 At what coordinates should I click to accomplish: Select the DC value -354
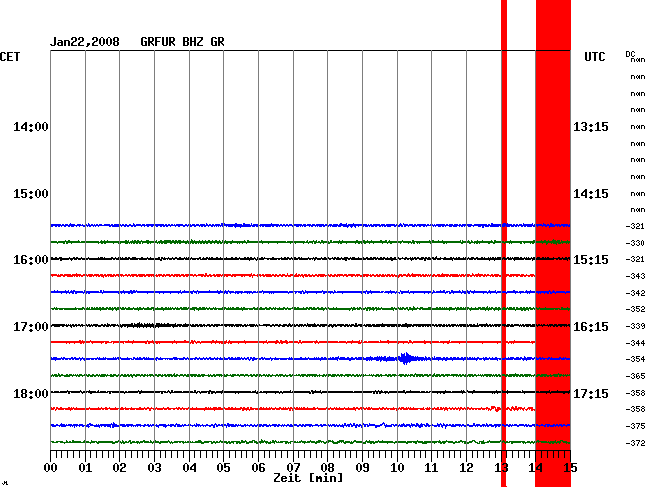click(635, 359)
